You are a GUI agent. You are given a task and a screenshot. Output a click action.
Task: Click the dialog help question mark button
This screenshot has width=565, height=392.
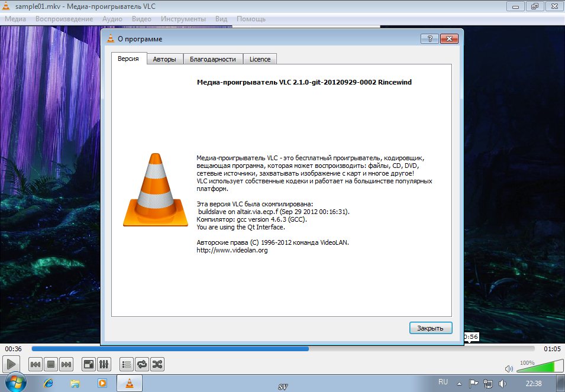429,39
